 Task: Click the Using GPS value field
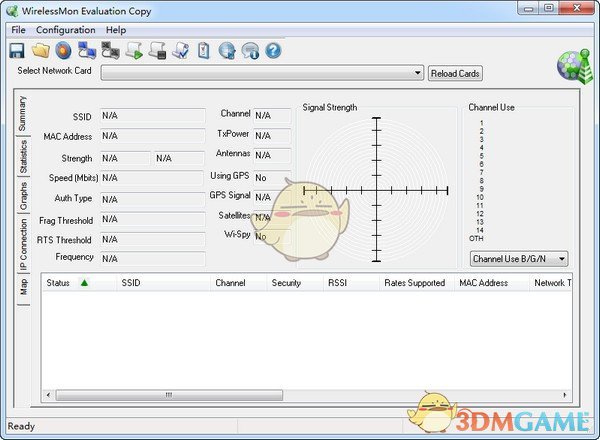272,178
